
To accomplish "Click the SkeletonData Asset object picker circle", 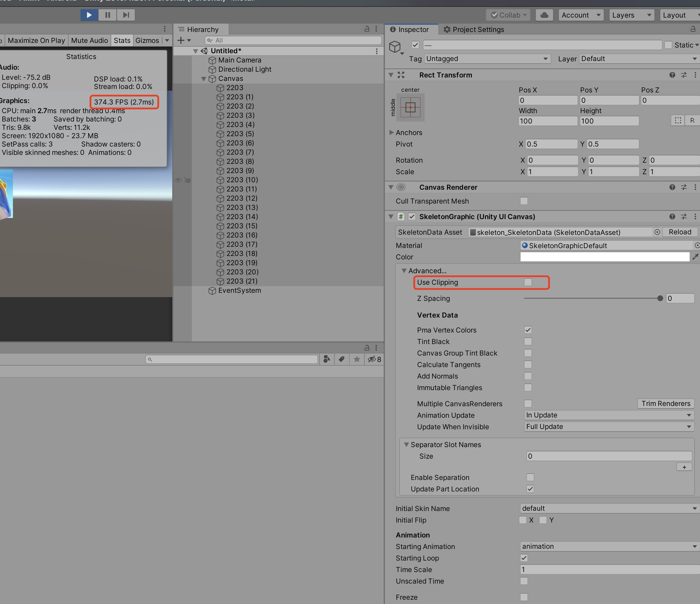I will 657,232.
